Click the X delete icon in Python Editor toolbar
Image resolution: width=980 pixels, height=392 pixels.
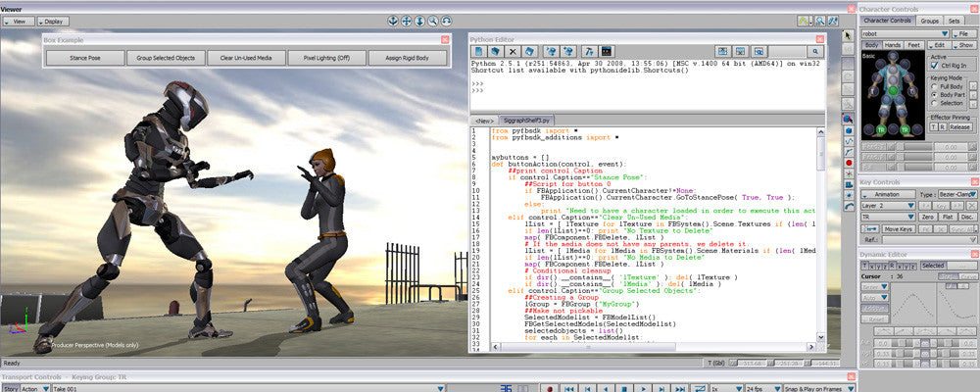pyautogui.click(x=514, y=50)
